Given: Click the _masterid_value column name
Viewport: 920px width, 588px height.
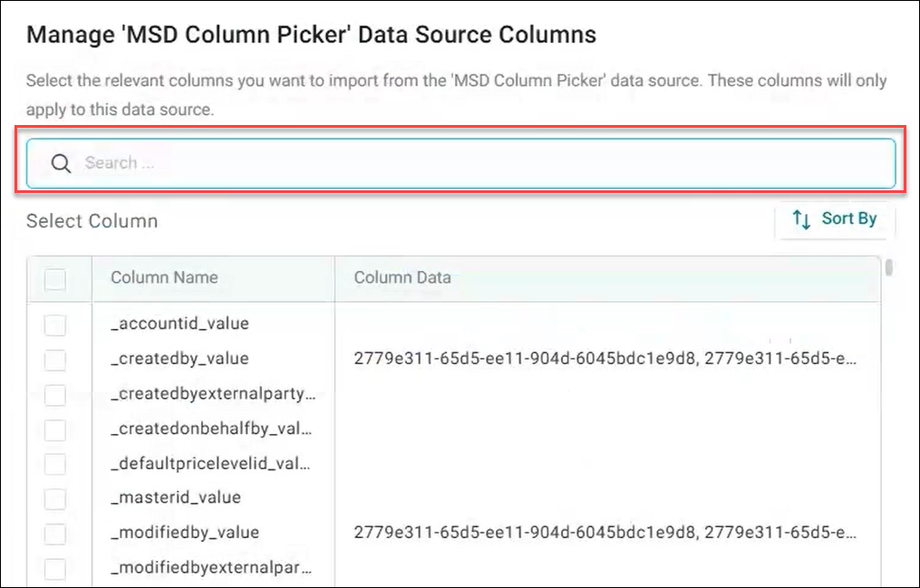Looking at the screenshot, I should (x=176, y=497).
